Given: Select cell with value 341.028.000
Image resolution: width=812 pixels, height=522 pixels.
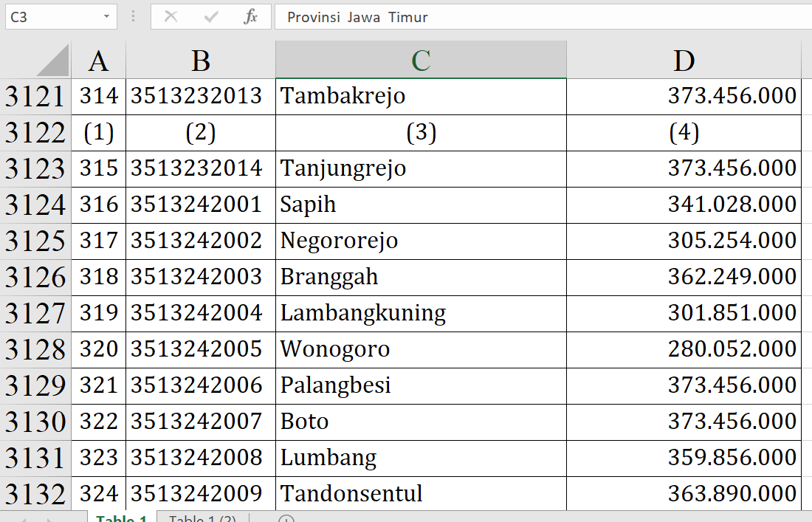Looking at the screenshot, I should [684, 205].
